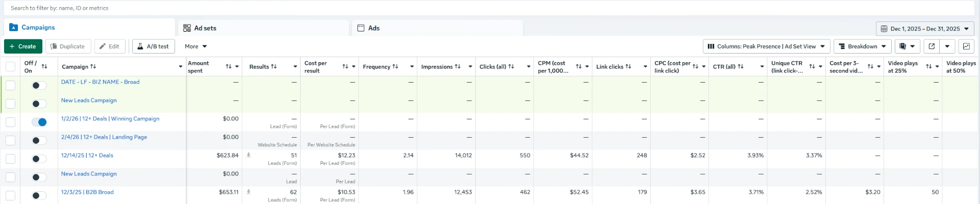
Task: Sort by Results arrows
Action: [274, 66]
